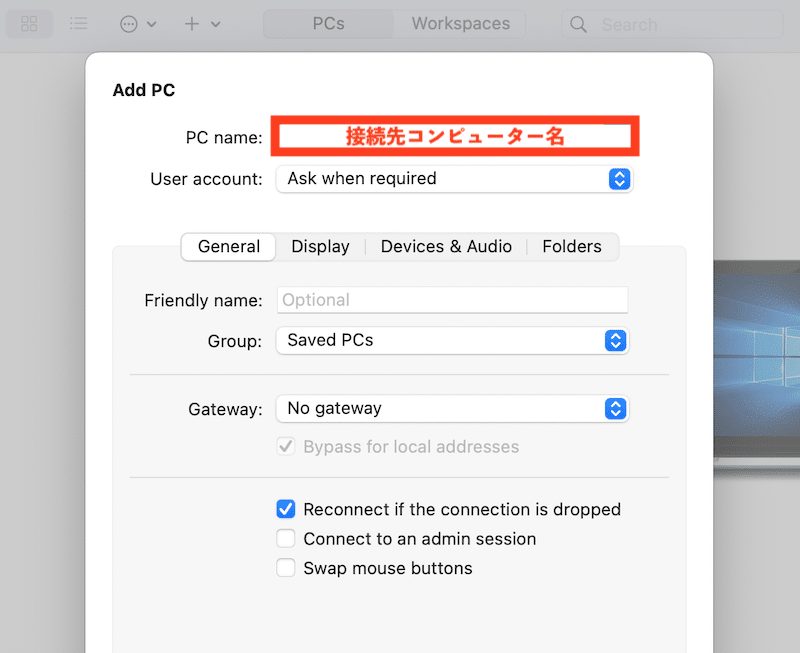
Task: Select the Workspaces segment button
Action: 461,24
